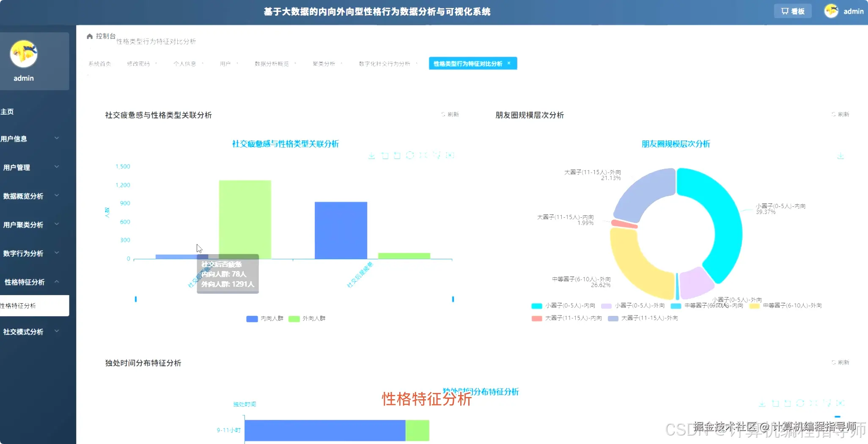Save the solitude time chart as image
868x444 pixels.
click(x=762, y=403)
